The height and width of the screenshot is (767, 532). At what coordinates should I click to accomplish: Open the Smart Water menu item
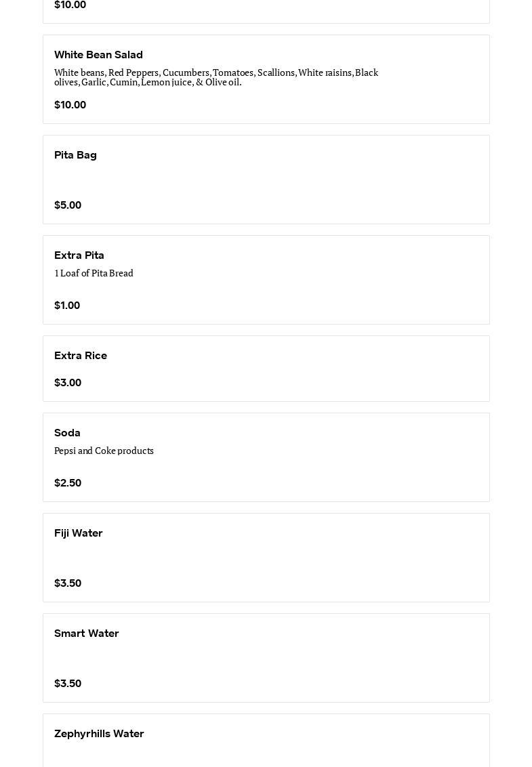click(x=87, y=634)
